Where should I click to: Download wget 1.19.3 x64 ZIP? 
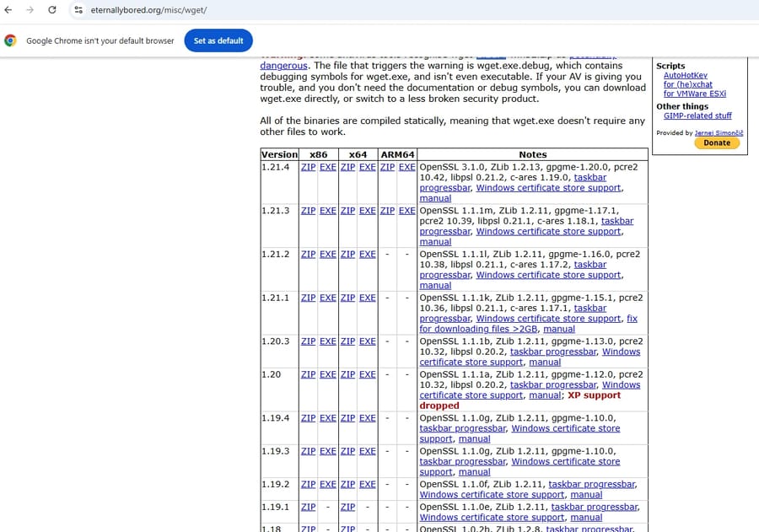348,451
